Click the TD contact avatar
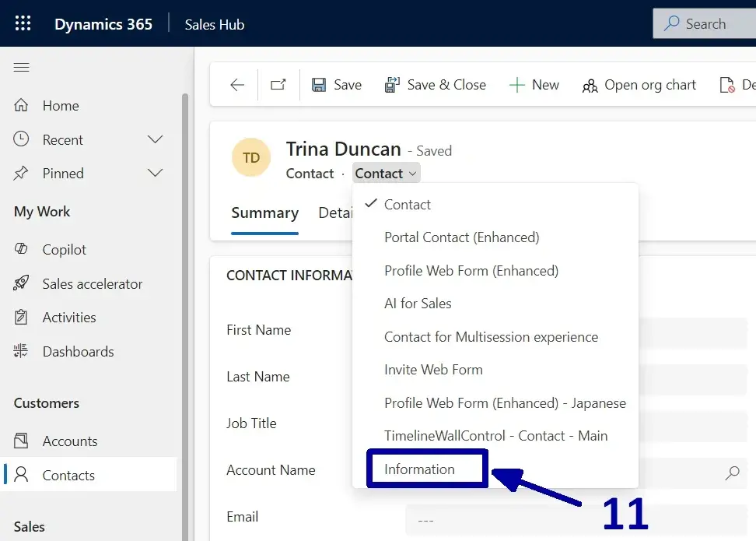 tap(251, 157)
